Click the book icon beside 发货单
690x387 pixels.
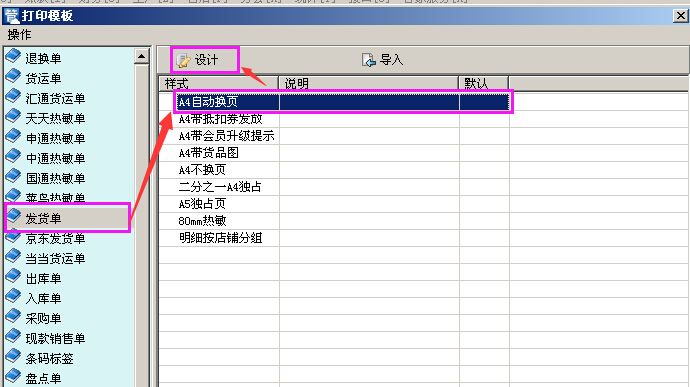(13, 216)
